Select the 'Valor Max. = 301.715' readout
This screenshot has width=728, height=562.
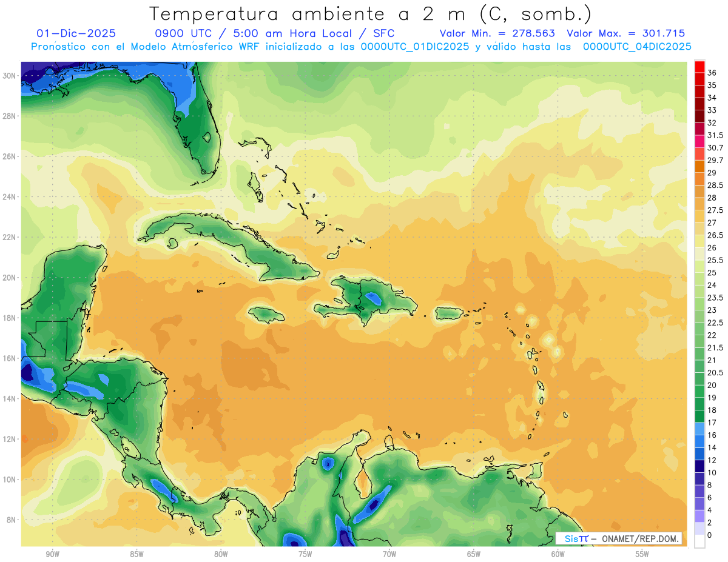pyautogui.click(x=625, y=33)
